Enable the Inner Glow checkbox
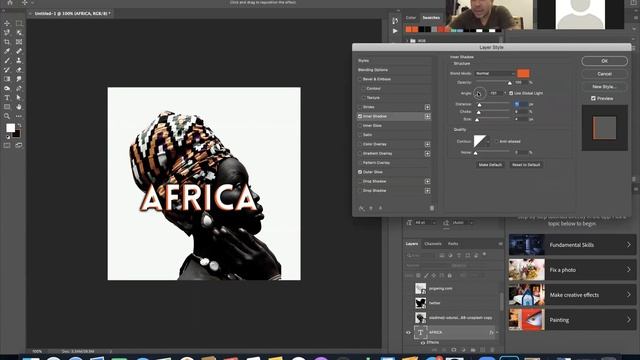Image resolution: width=640 pixels, height=360 pixels. coord(360,126)
